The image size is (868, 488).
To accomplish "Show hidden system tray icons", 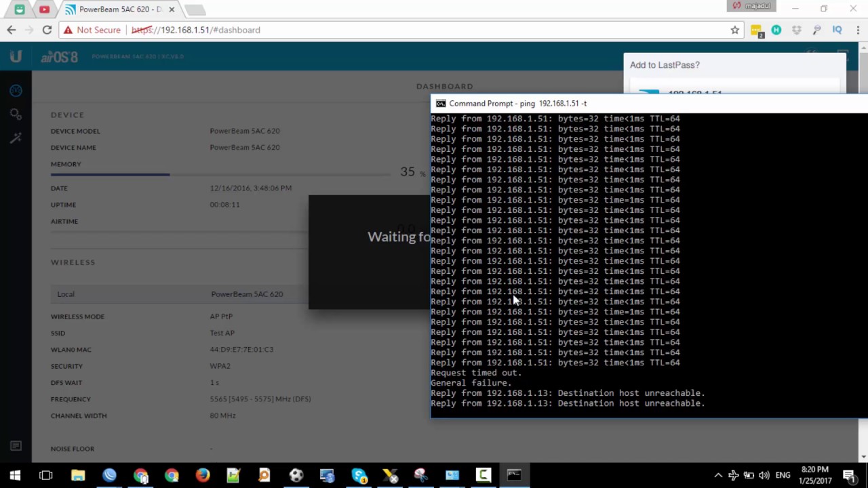I will pos(718,475).
